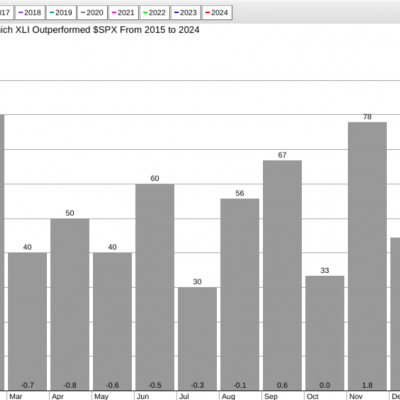
Task: Toggle the 2020 year series button
Action: tap(92, 13)
